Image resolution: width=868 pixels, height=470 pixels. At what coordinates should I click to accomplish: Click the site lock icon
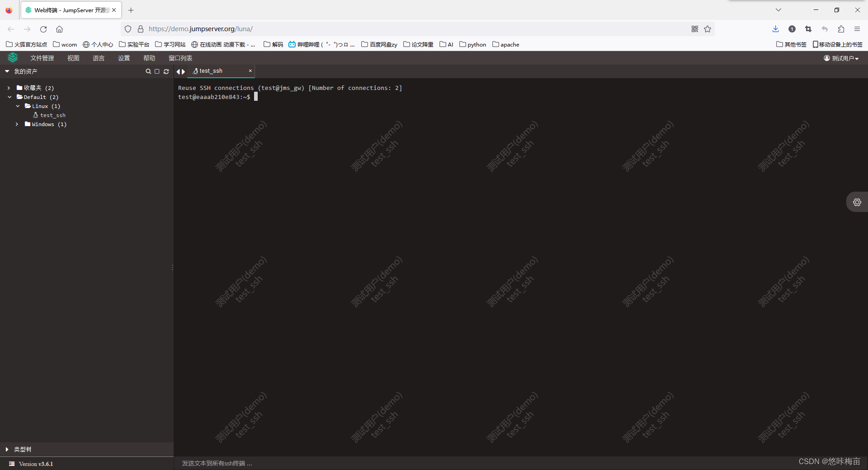coord(141,29)
